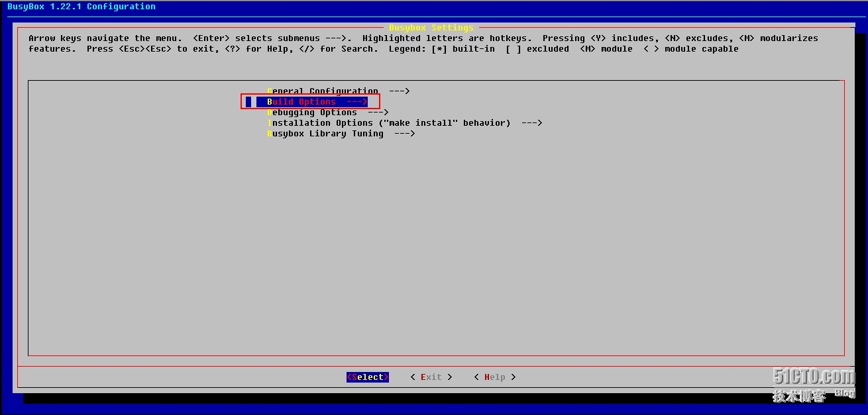Screen dimensions: 868x415
Task: Click the < Help > button
Action: click(x=495, y=377)
